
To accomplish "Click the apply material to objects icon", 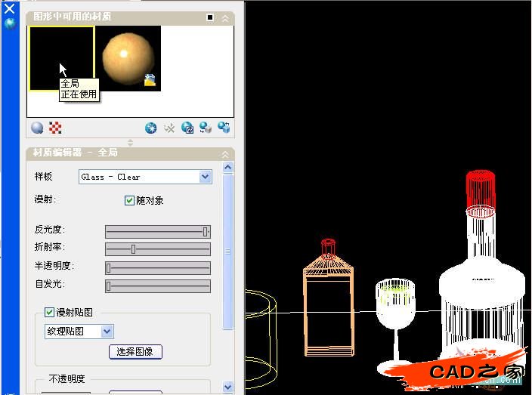I will (x=206, y=128).
